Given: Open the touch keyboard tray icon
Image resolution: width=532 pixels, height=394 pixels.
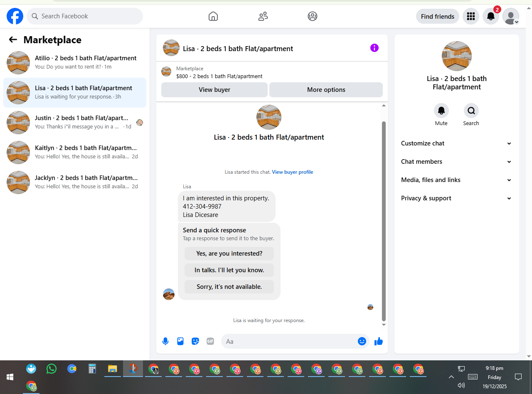Looking at the screenshot, I should [473, 377].
